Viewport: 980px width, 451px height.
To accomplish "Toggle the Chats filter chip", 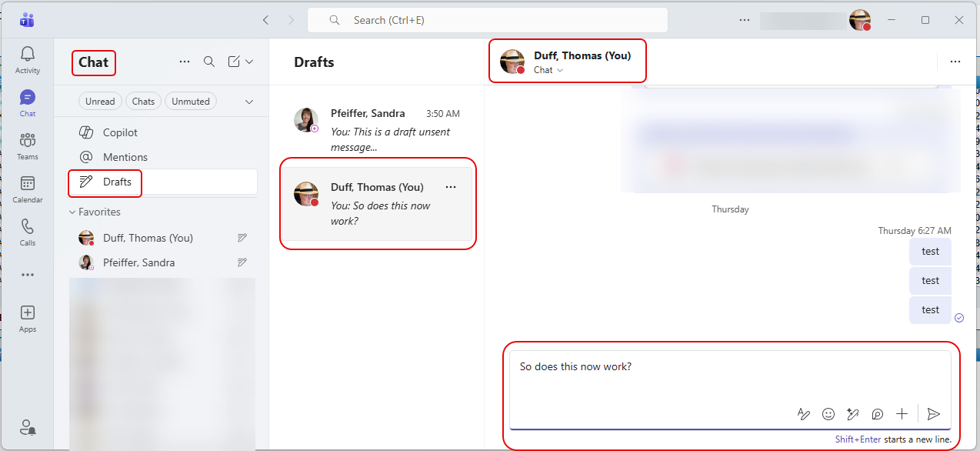I will coord(143,102).
